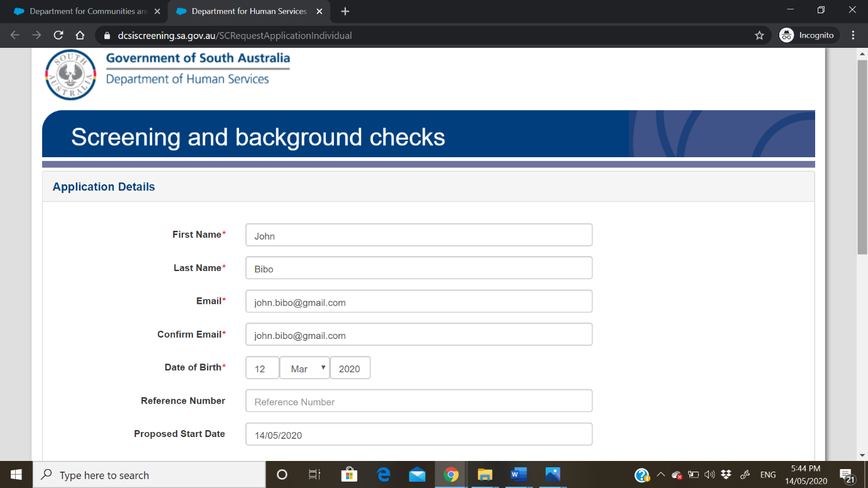Screen dimensions: 868x488
Task: Switch to Chrome on the taskbar
Action: coord(451,475)
